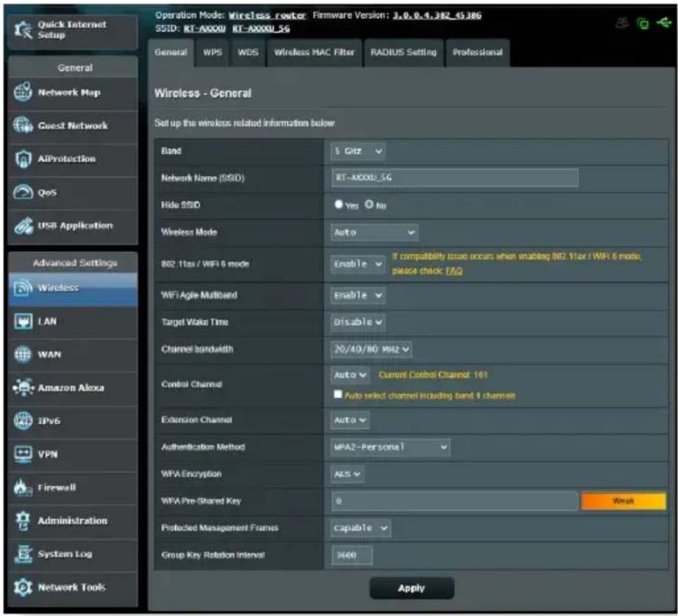
Task: Click the Apply button
Action: (x=411, y=588)
